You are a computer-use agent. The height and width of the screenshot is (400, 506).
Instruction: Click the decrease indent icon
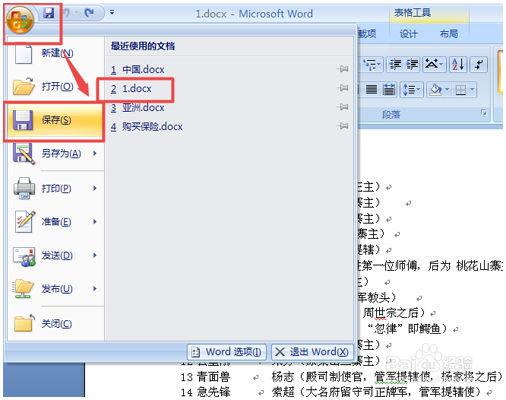(x=396, y=64)
